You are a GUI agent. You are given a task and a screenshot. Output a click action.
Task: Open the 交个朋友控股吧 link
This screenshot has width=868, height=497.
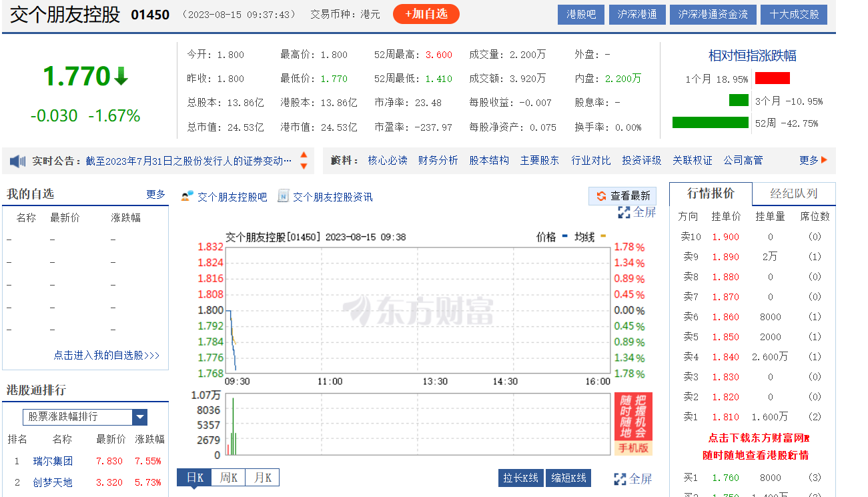(x=232, y=197)
